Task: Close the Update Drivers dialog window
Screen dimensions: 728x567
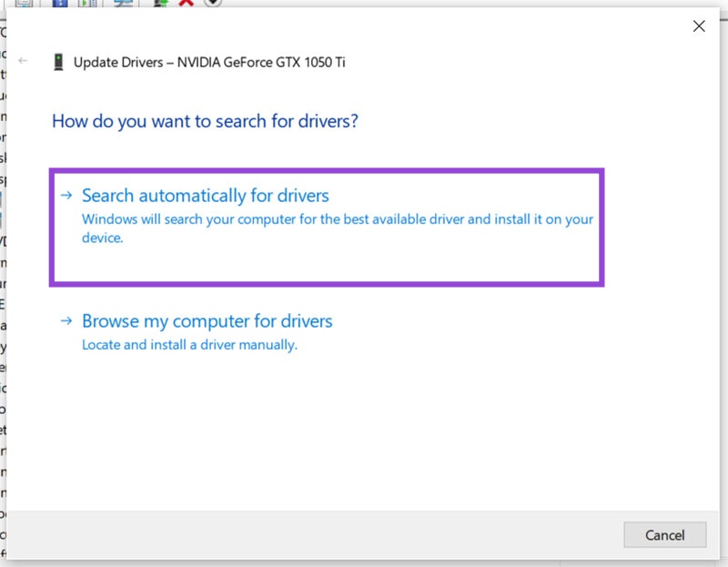Action: pos(699,26)
